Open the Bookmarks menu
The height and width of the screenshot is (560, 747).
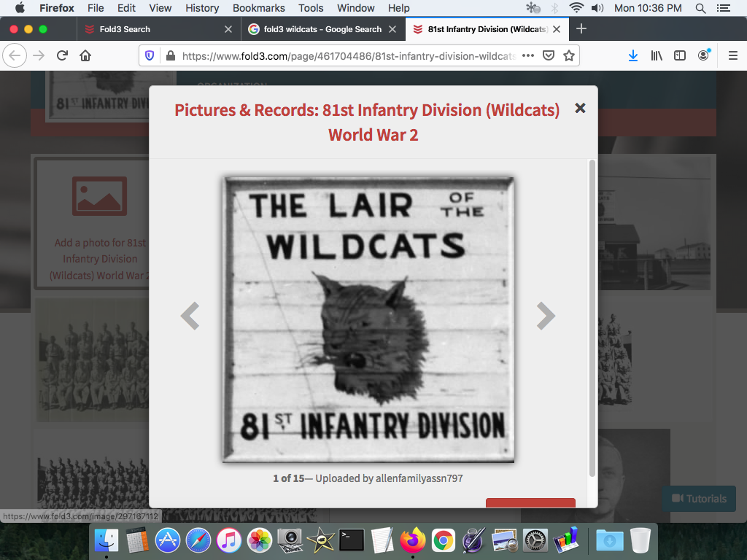point(258,8)
